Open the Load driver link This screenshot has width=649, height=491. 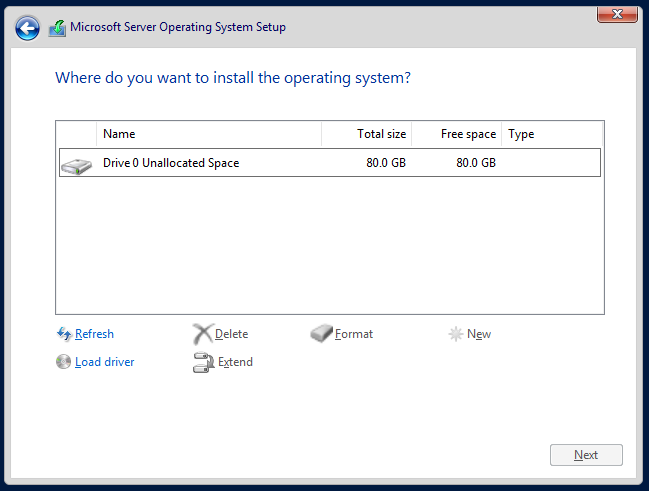coord(105,362)
